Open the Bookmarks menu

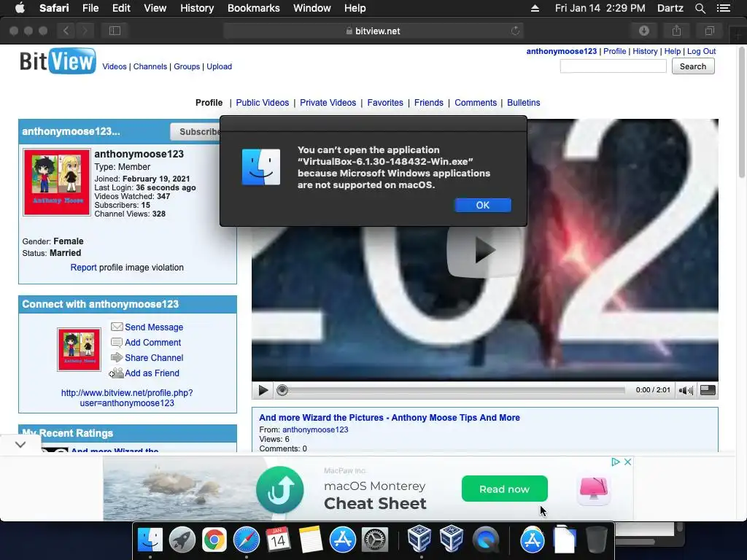[253, 8]
